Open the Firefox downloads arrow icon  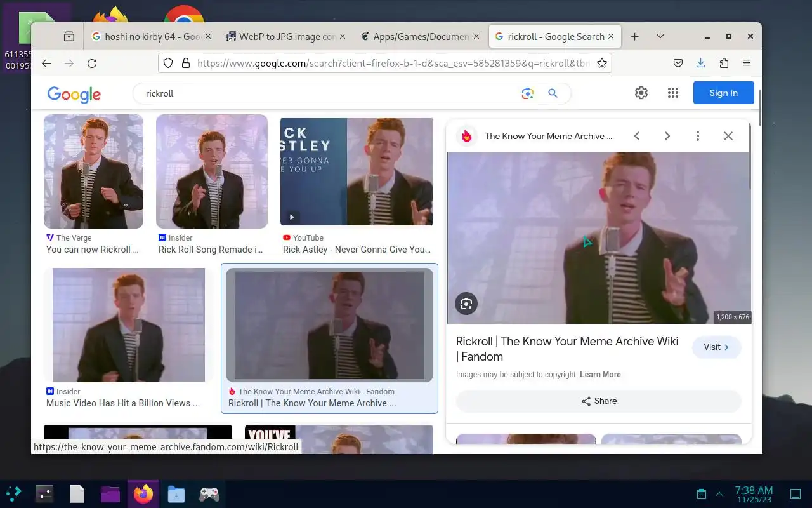[x=701, y=63]
